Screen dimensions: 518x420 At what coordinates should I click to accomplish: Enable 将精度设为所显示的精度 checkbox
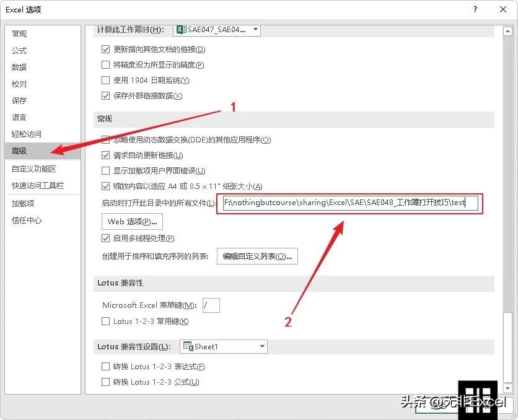(105, 64)
